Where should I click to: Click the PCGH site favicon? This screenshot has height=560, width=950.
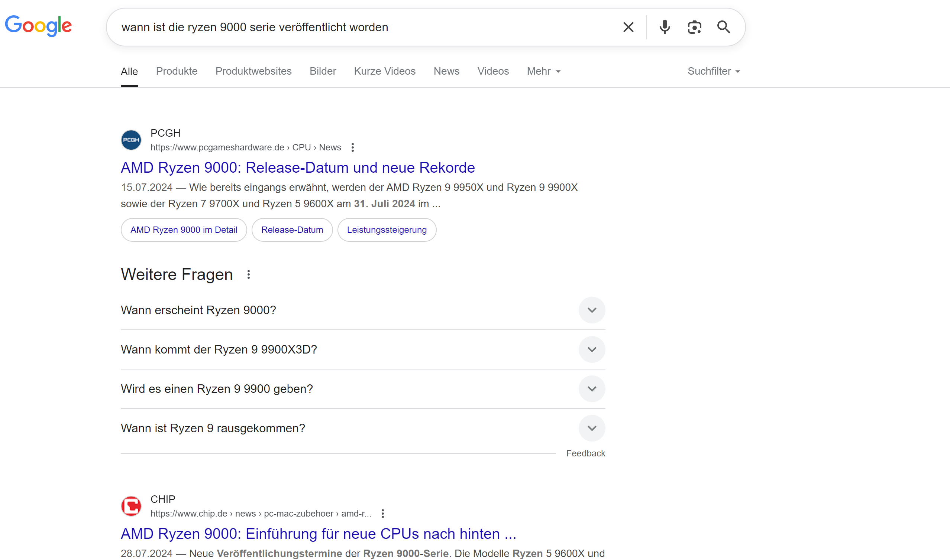(131, 140)
